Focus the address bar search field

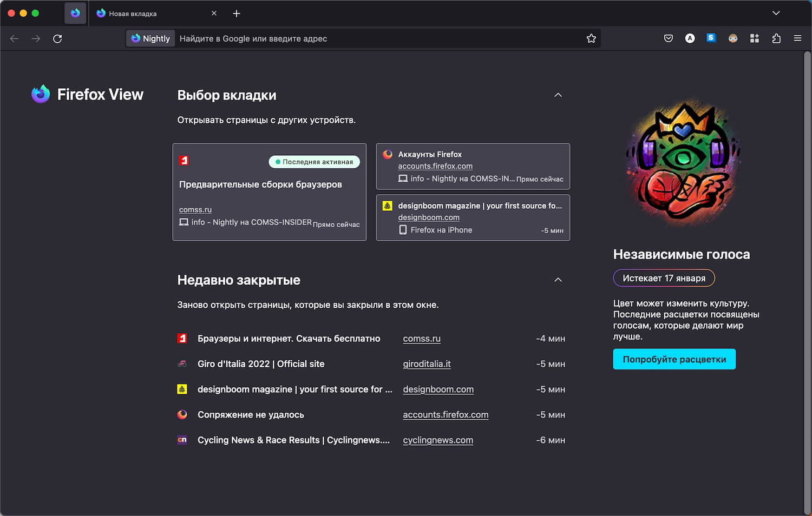coord(379,38)
